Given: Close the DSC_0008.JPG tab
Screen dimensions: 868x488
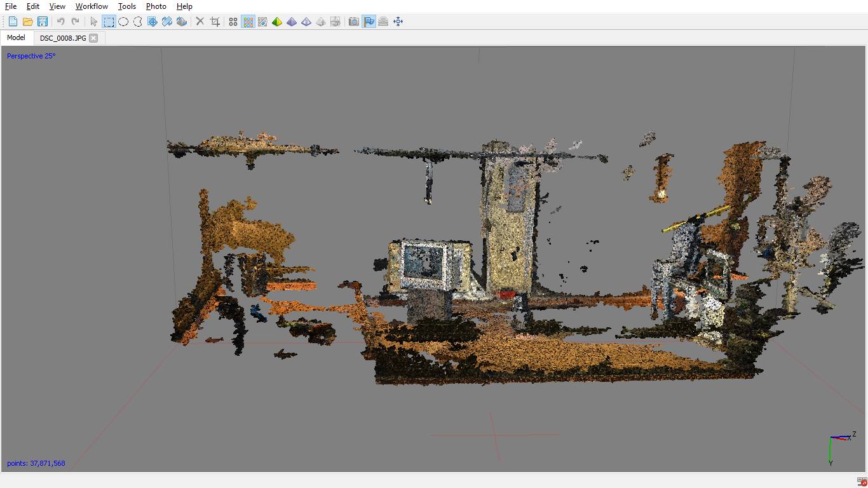Looking at the screenshot, I should point(93,38).
